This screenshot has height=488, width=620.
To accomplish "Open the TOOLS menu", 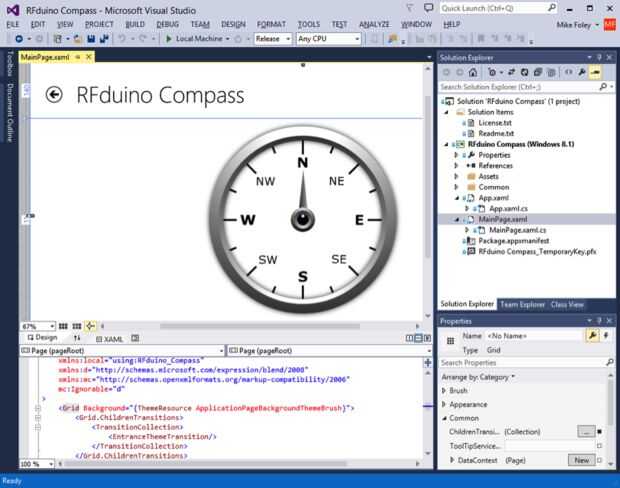I will [309, 25].
